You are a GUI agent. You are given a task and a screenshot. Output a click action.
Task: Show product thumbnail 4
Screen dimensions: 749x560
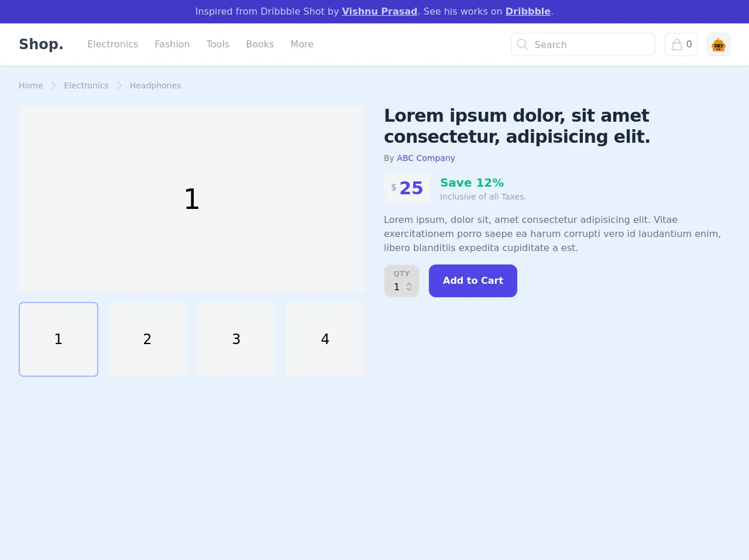325,339
